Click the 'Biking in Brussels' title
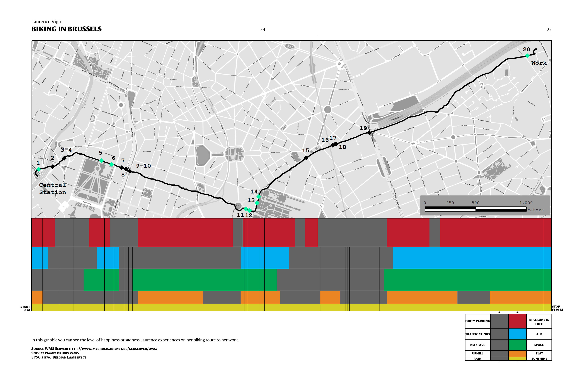Image resolution: width=583 pixels, height=392 pixels. pos(66,29)
